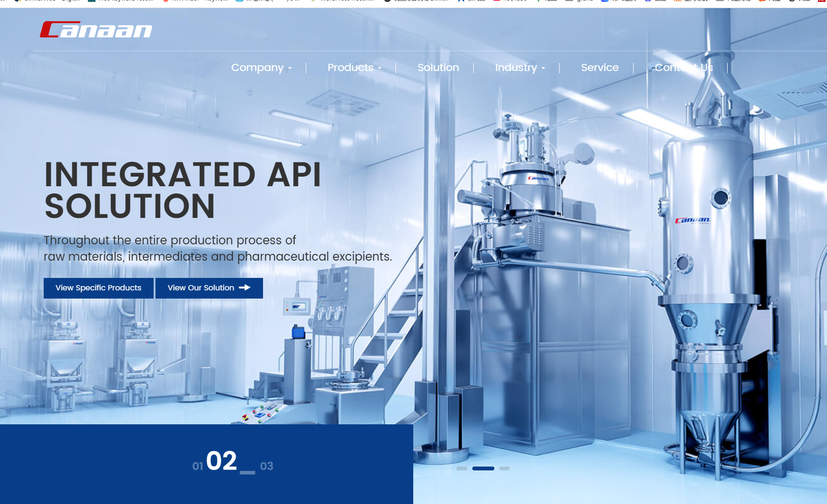Screen dimensions: 827x504
Task: Expand the Products dropdown arrow
Action: (x=380, y=68)
